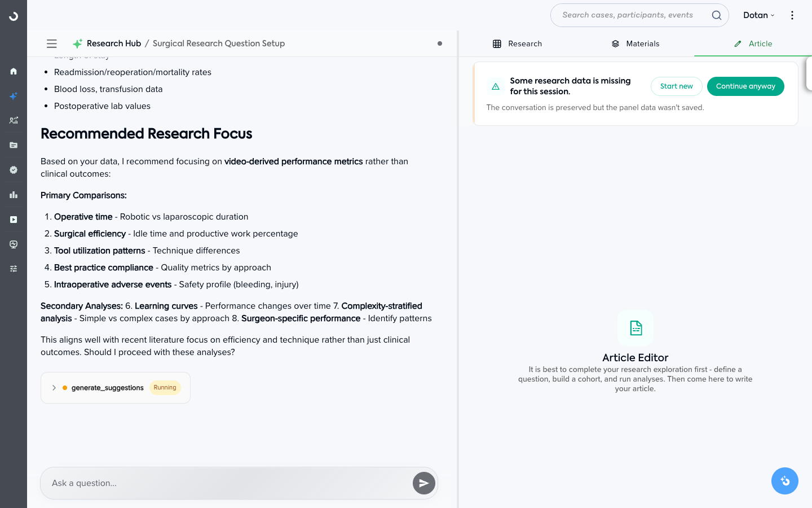Click the blue floating assistant button
Screen dimensions: 812x508
[x=785, y=481]
